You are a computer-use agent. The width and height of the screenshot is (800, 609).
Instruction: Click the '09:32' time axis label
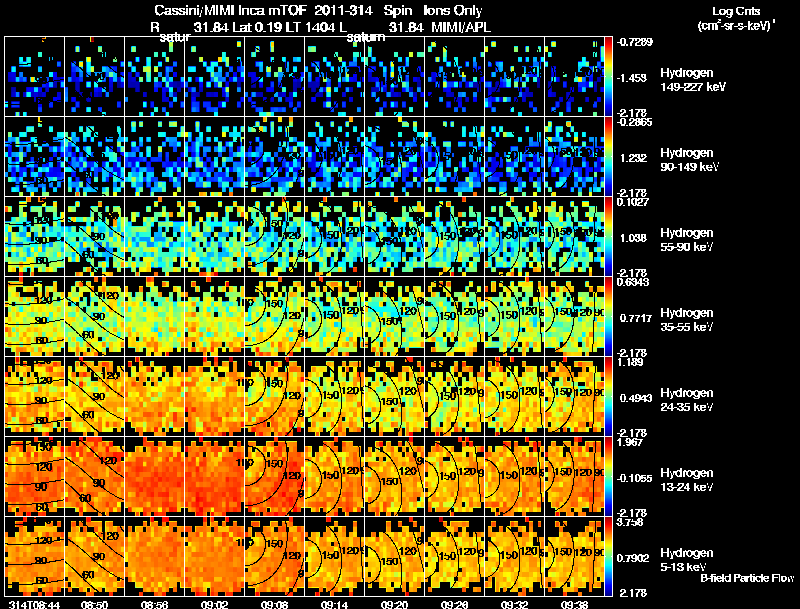click(514, 604)
